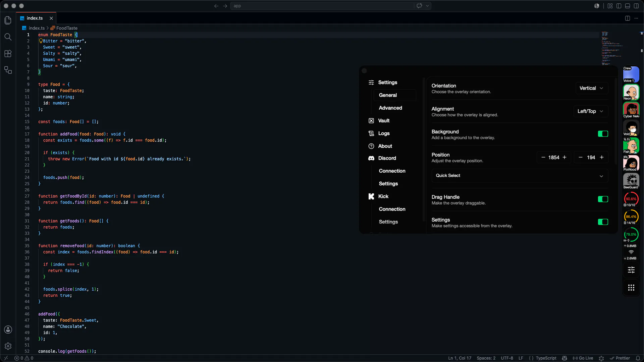
Task: Click the PixWood user avatar
Action: [631, 163]
